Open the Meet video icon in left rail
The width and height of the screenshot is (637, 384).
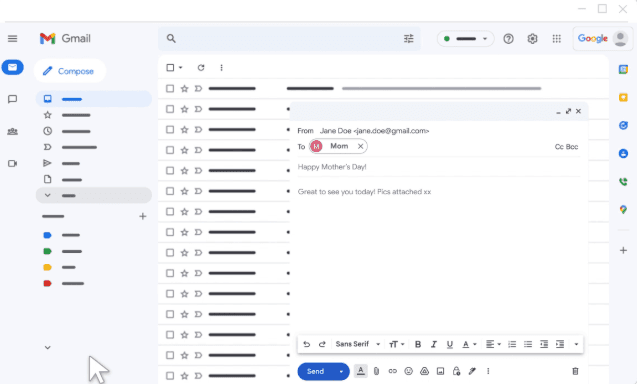click(x=13, y=163)
